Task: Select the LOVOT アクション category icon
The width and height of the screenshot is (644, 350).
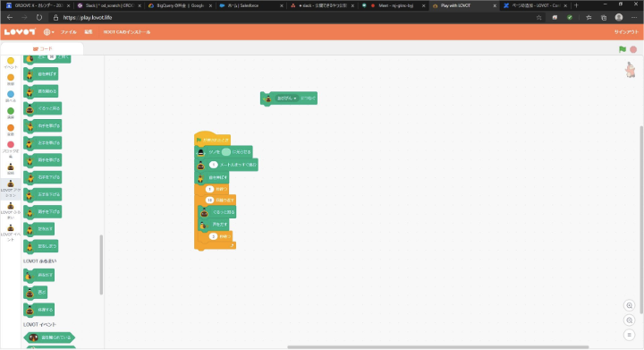Action: click(x=11, y=189)
